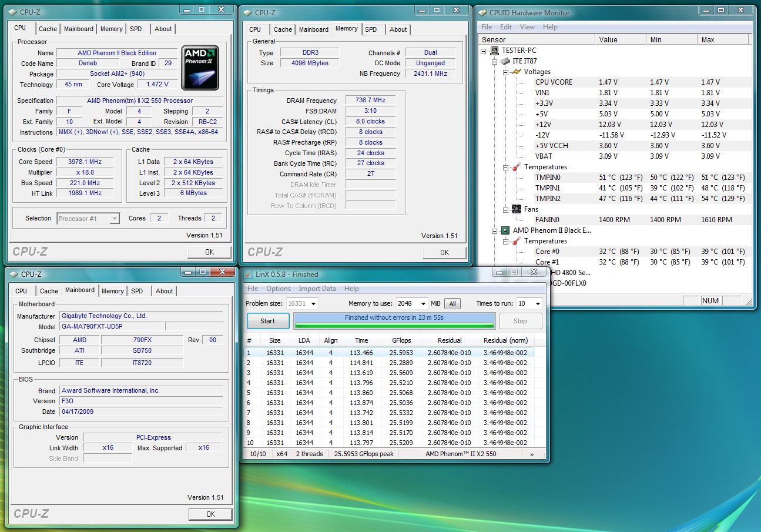761x532 pixels.
Task: Click the BIOS date 04/17/2009 field
Action: coord(141,411)
